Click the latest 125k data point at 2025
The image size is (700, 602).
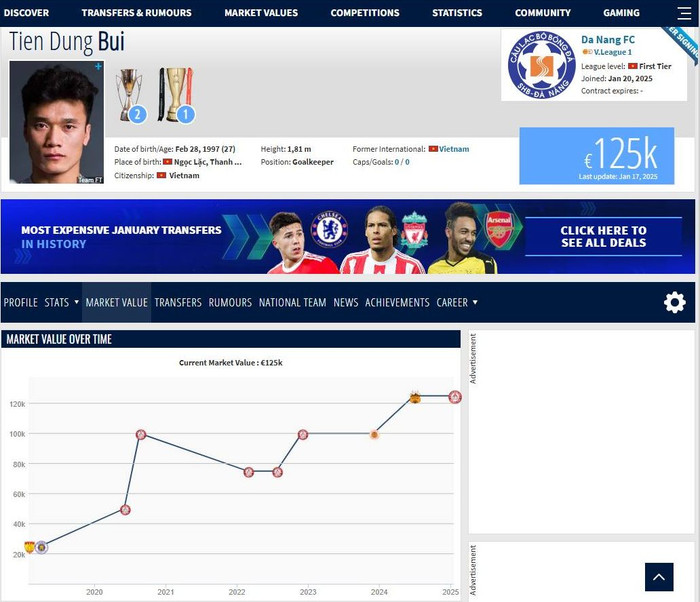pos(455,397)
